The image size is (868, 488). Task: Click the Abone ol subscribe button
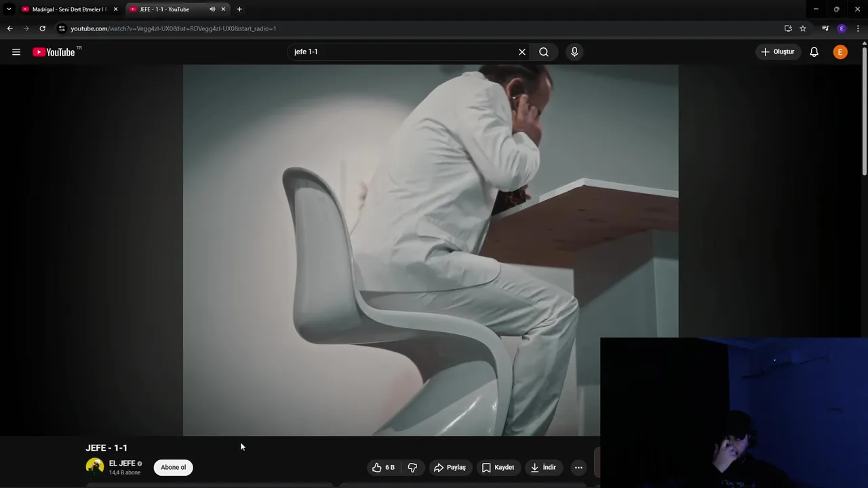click(174, 467)
